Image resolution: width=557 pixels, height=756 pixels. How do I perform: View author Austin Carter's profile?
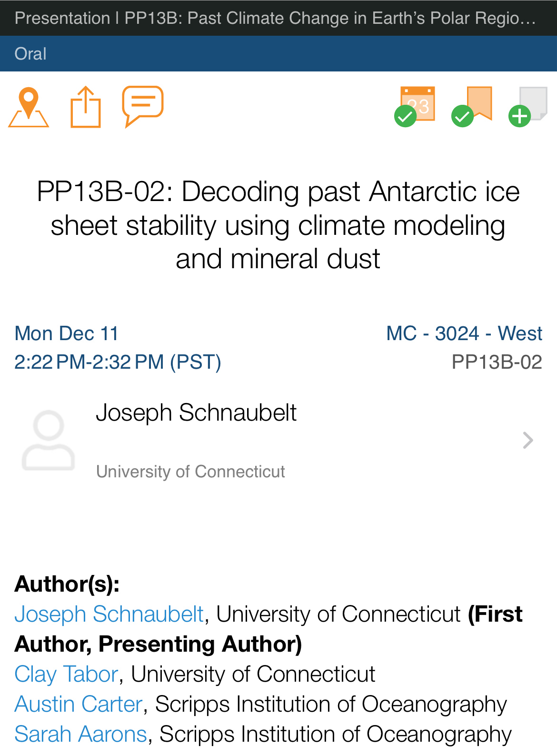click(79, 704)
